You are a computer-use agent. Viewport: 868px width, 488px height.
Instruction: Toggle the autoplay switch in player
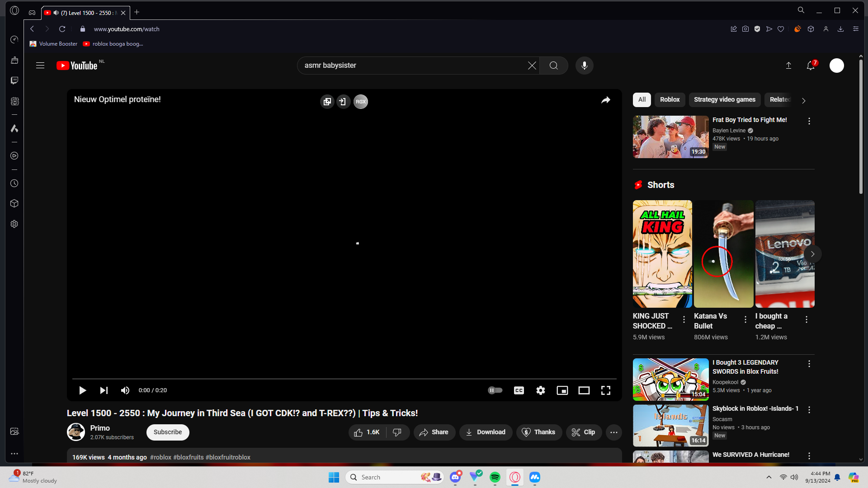(x=495, y=390)
